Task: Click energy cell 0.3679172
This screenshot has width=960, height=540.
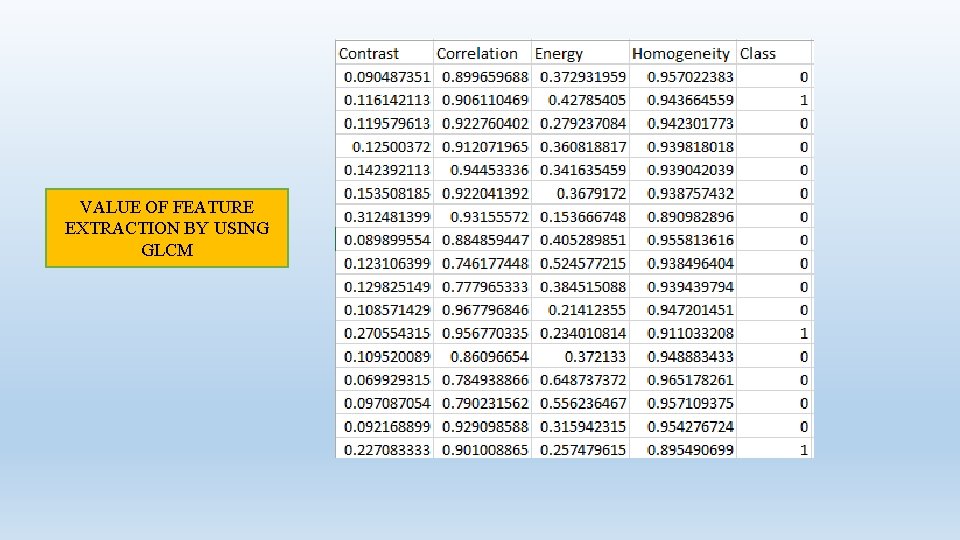Action: click(580, 193)
